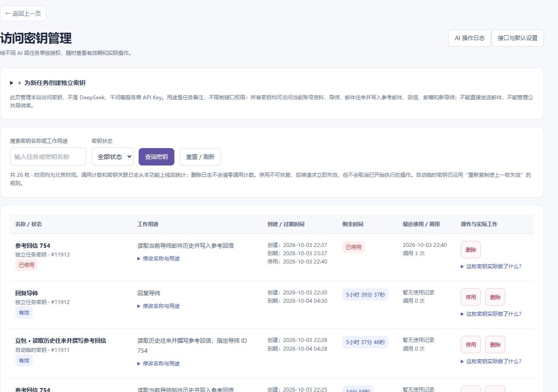Expand 这枚密钥实际做了什么? for key #11911
This screenshot has width=558, height=392.
pyautogui.click(x=491, y=362)
